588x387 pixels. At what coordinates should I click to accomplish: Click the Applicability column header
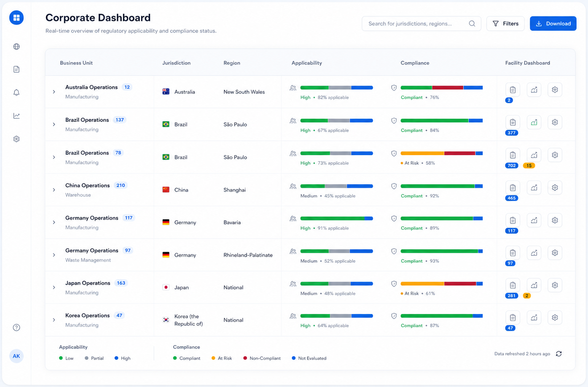coord(307,63)
